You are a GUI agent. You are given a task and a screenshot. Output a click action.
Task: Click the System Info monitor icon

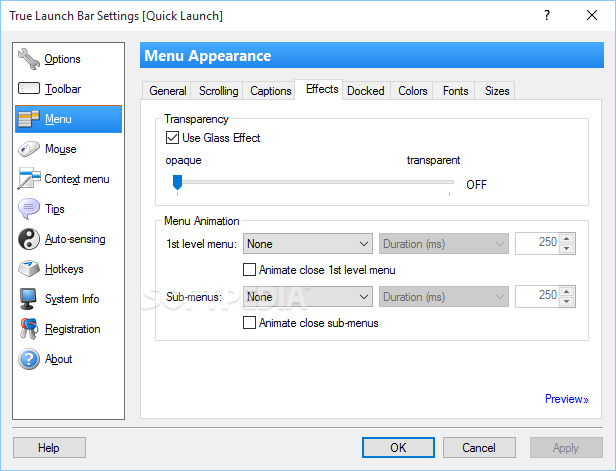coord(28,299)
